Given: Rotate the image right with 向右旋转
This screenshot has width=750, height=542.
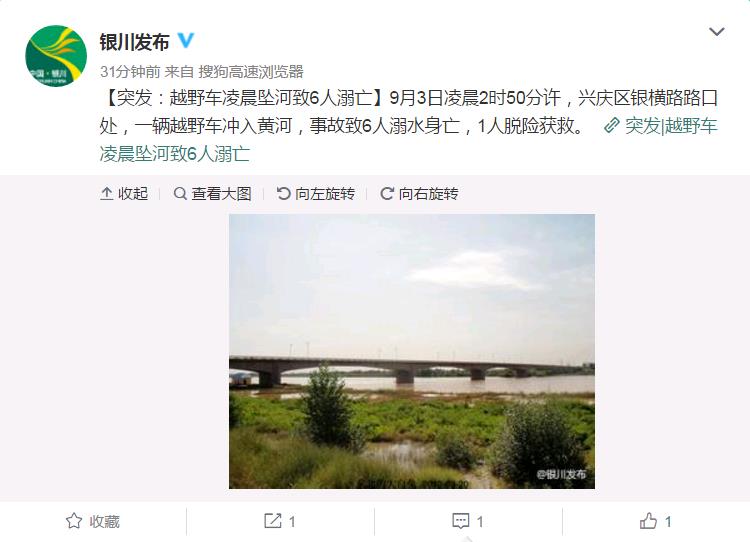Looking at the screenshot, I should [x=419, y=194].
